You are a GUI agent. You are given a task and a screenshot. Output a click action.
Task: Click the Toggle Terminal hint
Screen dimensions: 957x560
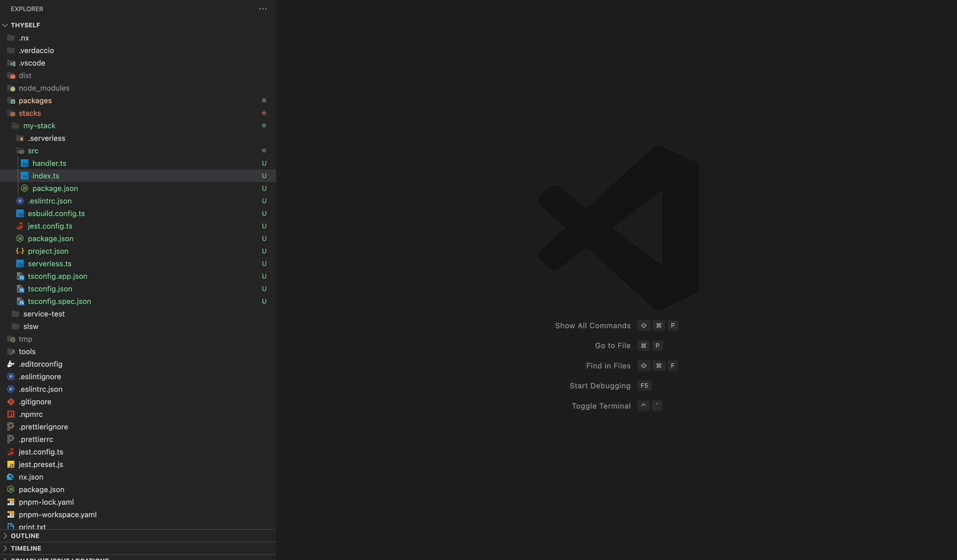coord(601,406)
